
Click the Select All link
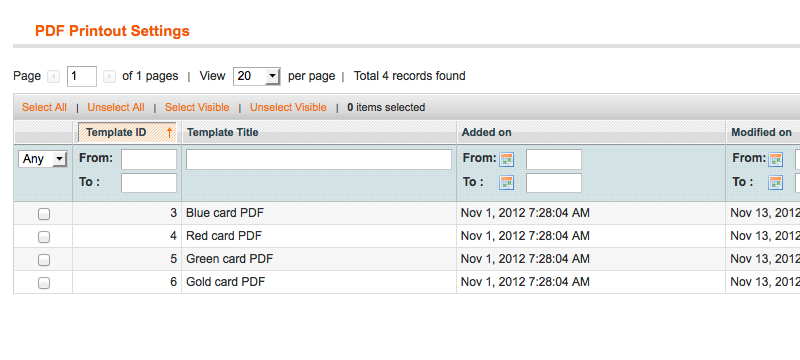point(44,108)
